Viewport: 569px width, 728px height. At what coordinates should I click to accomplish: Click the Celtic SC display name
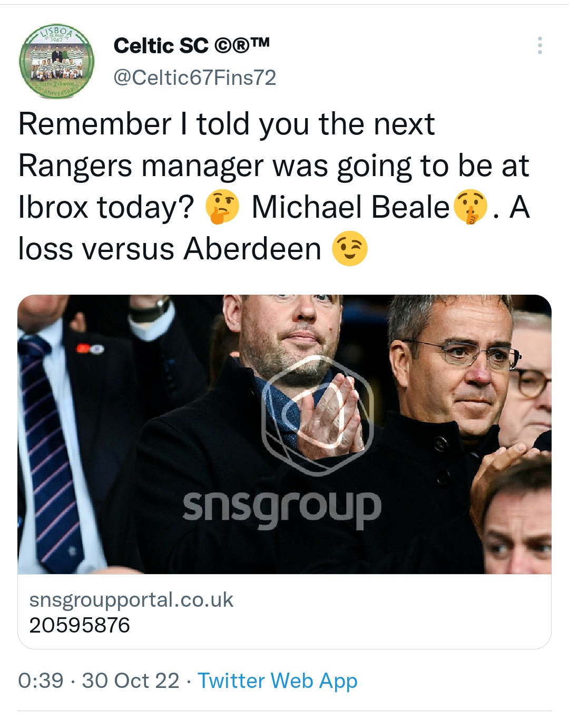point(161,46)
